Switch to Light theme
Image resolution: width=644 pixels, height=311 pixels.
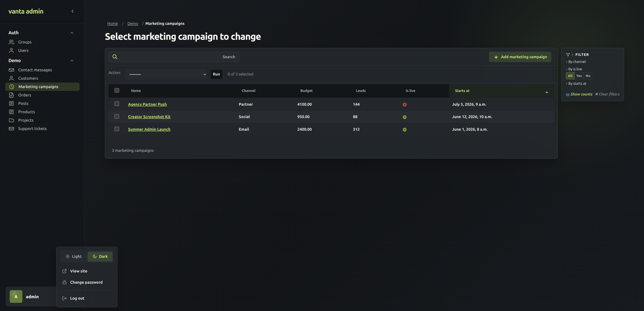coord(73,256)
